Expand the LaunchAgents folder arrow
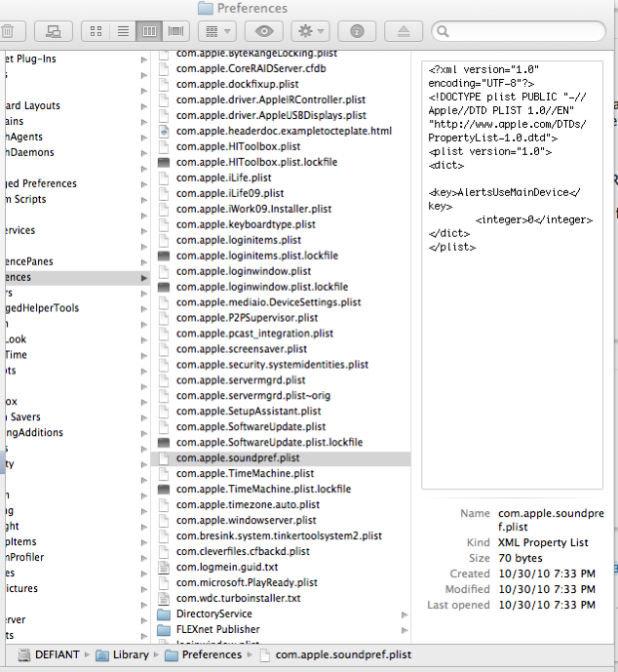The image size is (618, 672). pos(144,138)
